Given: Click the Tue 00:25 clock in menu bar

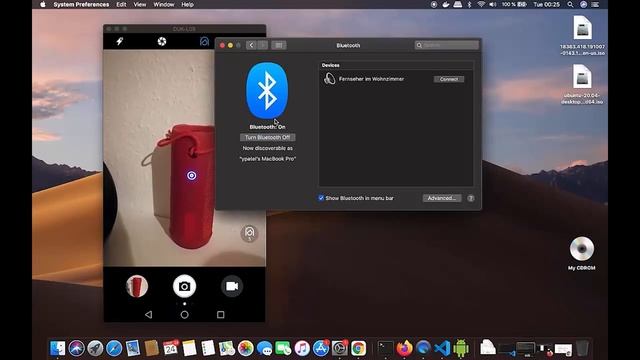Looking at the screenshot, I should click(x=547, y=4).
